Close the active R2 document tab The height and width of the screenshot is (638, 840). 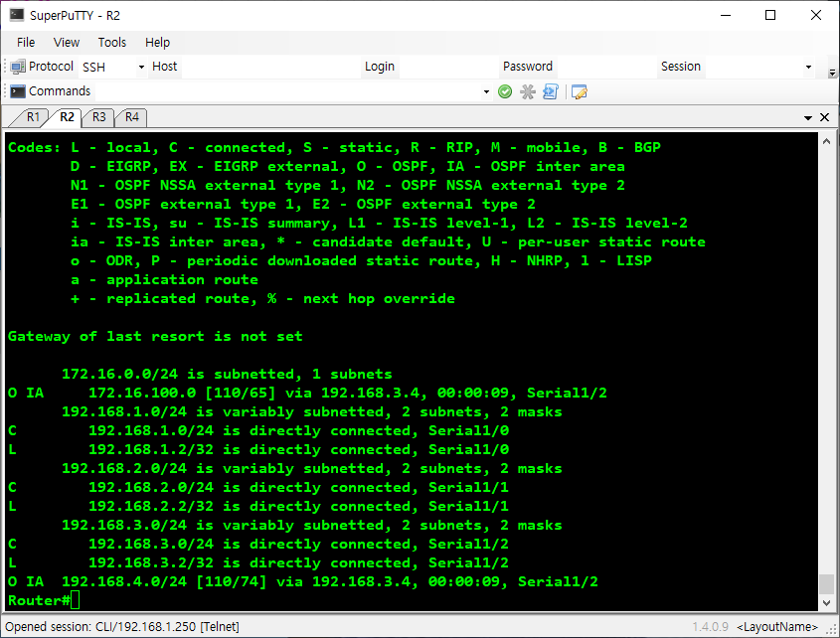coord(824,117)
